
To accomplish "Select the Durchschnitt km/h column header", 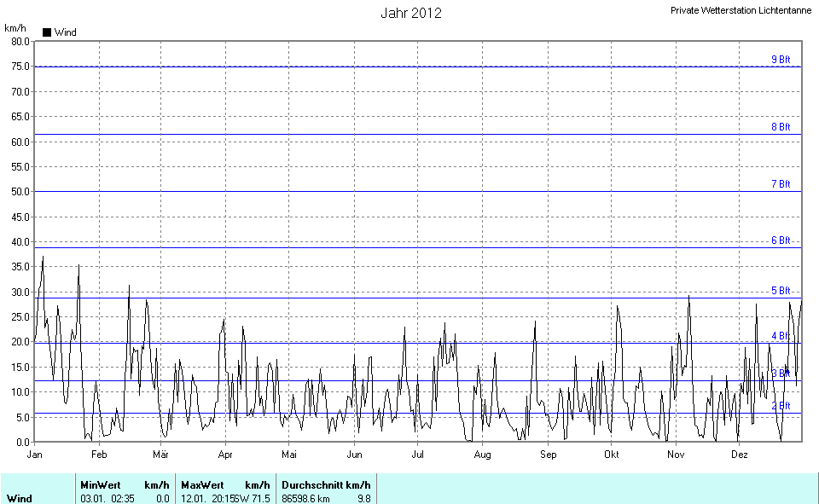I will pyautogui.click(x=327, y=484).
